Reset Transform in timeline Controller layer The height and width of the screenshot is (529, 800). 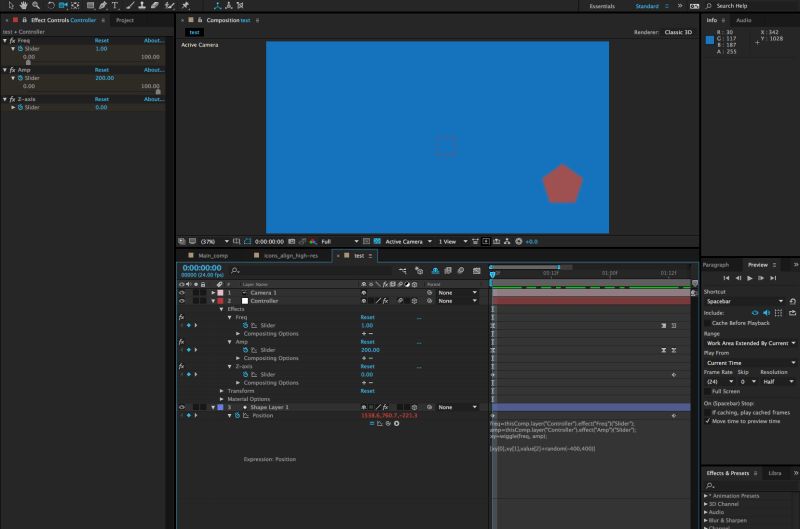(367, 391)
